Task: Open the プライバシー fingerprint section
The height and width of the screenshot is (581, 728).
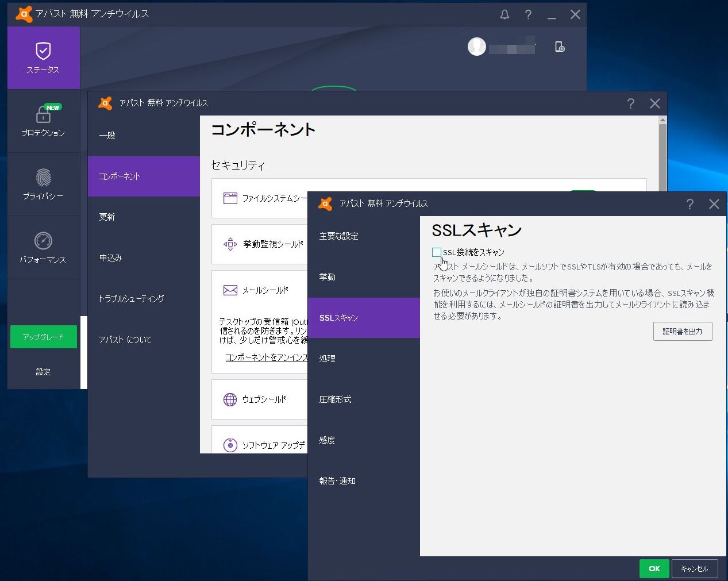Action: pyautogui.click(x=43, y=184)
